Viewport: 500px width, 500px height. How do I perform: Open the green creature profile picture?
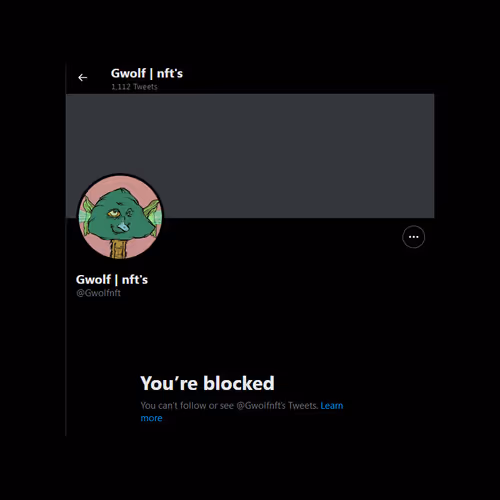[x=120, y=217]
